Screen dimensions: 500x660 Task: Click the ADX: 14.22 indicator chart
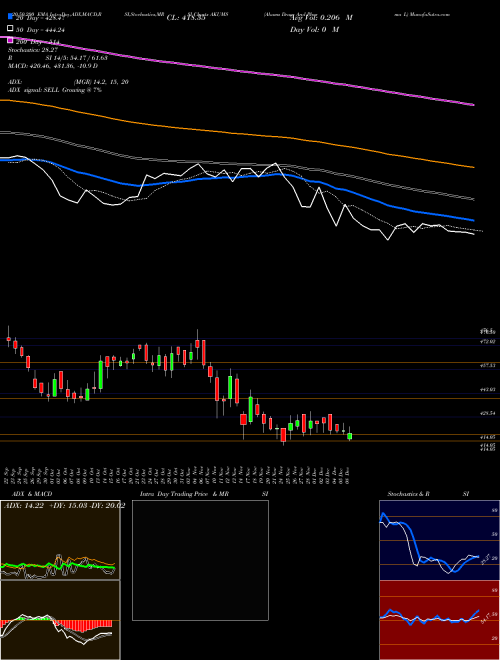point(60,540)
